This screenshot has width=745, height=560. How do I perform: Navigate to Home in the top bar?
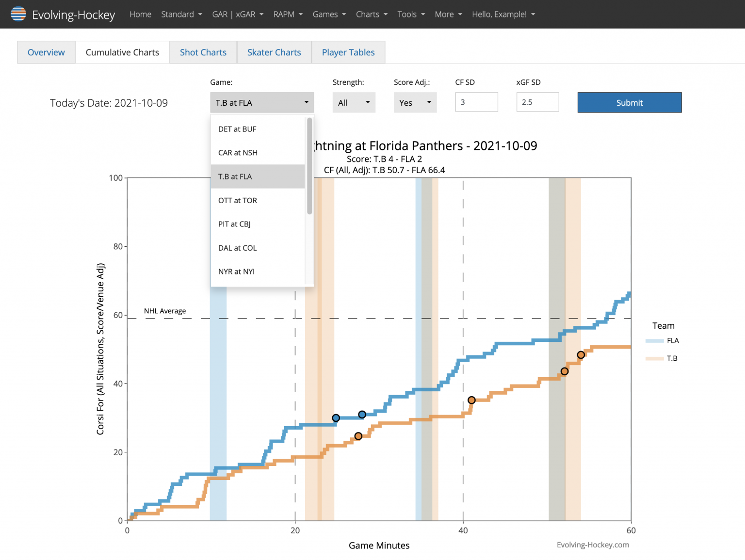[140, 14]
